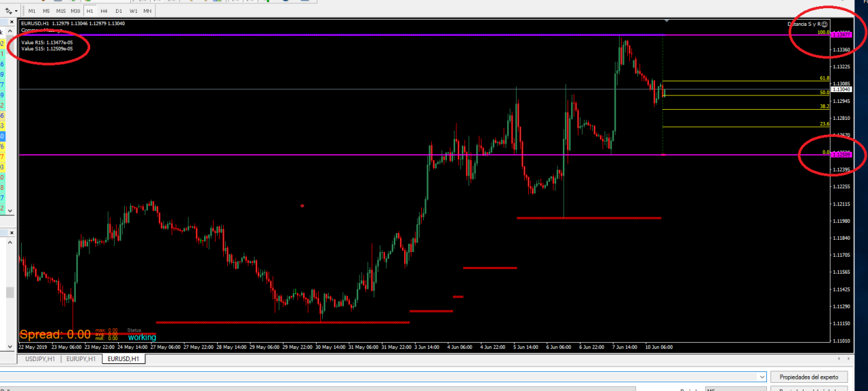Screen dimensions: 868x391
Task: Switch chart to D1 daily timeframe
Action: point(119,12)
